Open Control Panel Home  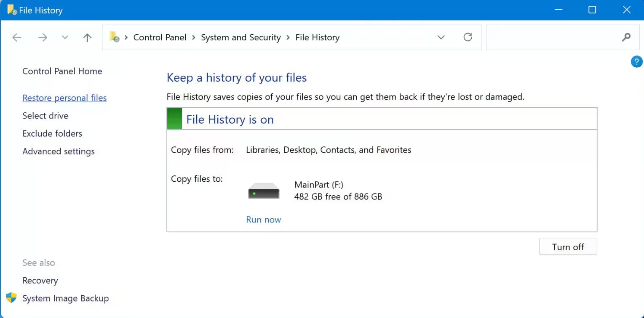(62, 71)
